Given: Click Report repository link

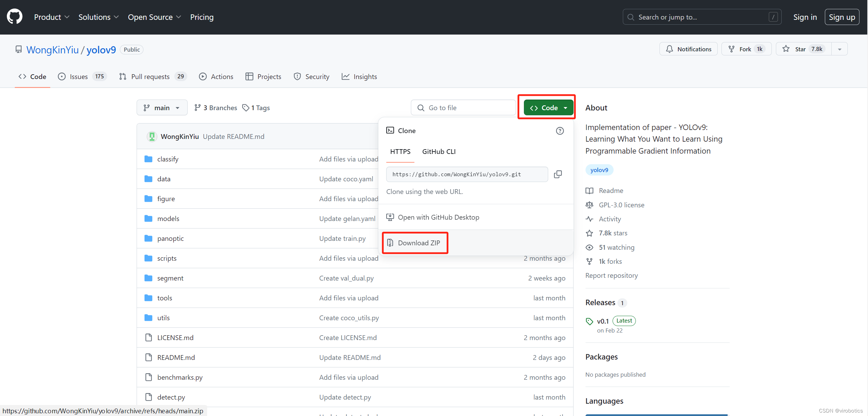Looking at the screenshot, I should pyautogui.click(x=612, y=275).
